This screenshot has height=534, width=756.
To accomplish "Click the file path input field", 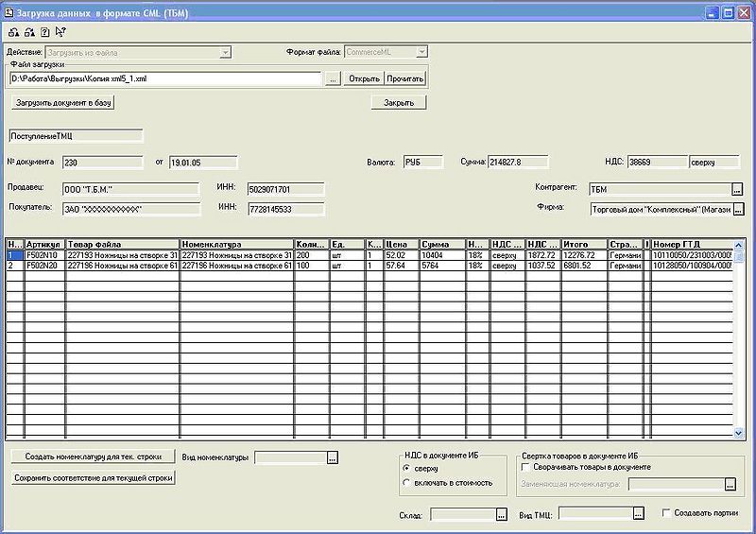I will (165, 78).
